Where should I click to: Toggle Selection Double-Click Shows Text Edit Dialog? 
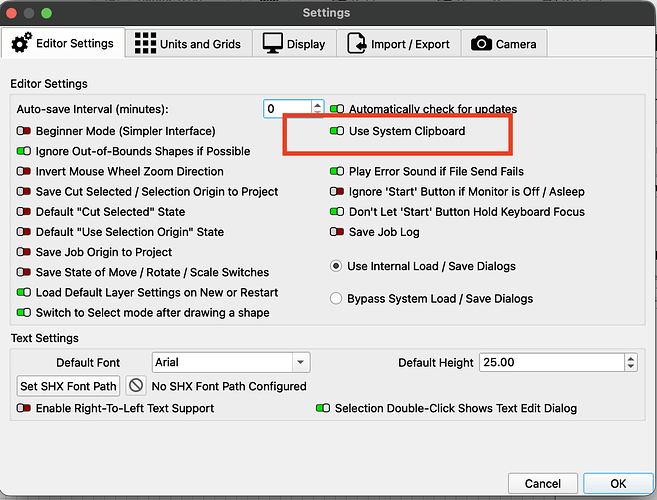[323, 408]
